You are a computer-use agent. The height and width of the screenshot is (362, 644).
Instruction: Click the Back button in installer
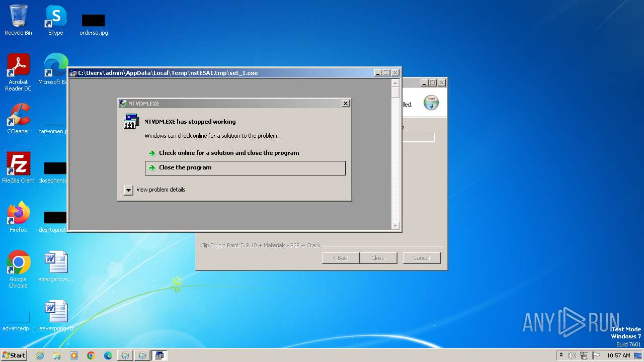coord(341,258)
